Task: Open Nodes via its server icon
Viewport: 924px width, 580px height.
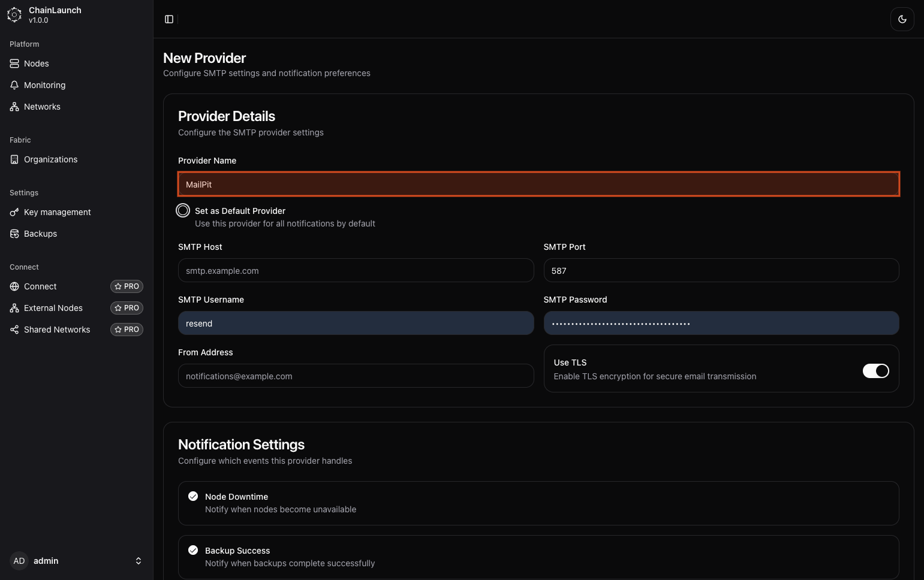Action: [14, 64]
